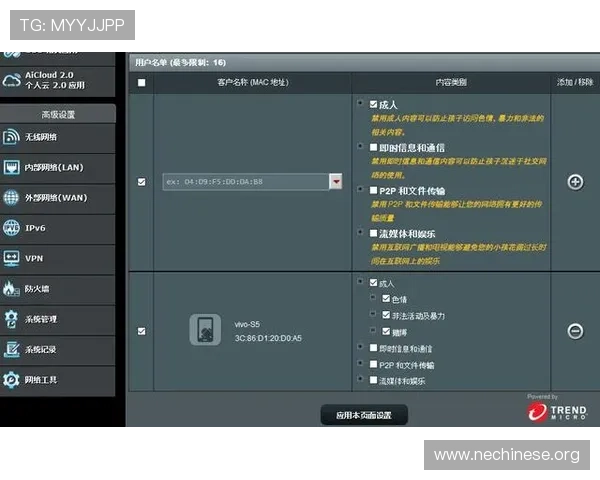Click the vivo-S5 phone device icon
The height and width of the screenshot is (480, 600).
tap(204, 331)
